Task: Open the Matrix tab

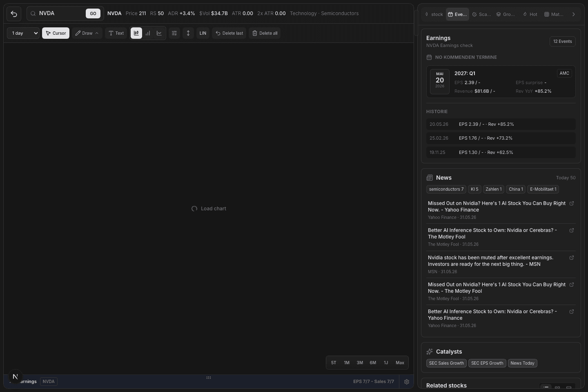Action: pos(554,14)
